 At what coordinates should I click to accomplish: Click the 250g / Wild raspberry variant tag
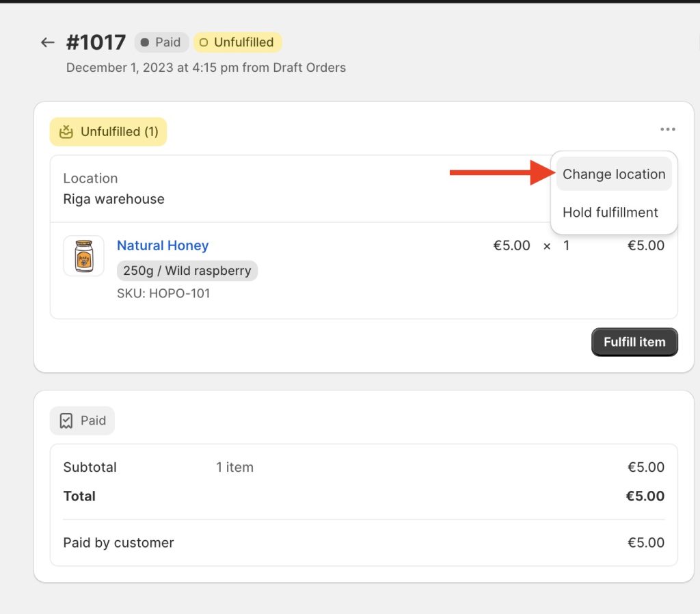pyautogui.click(x=187, y=271)
